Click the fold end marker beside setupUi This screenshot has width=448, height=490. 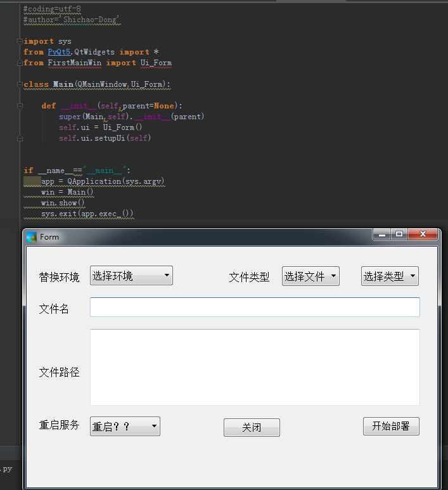[20, 138]
